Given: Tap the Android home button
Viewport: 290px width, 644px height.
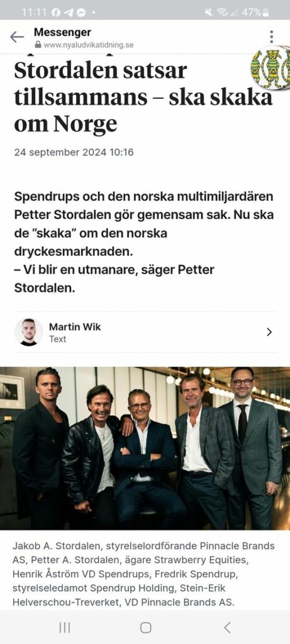Looking at the screenshot, I should pyautogui.click(x=145, y=627).
